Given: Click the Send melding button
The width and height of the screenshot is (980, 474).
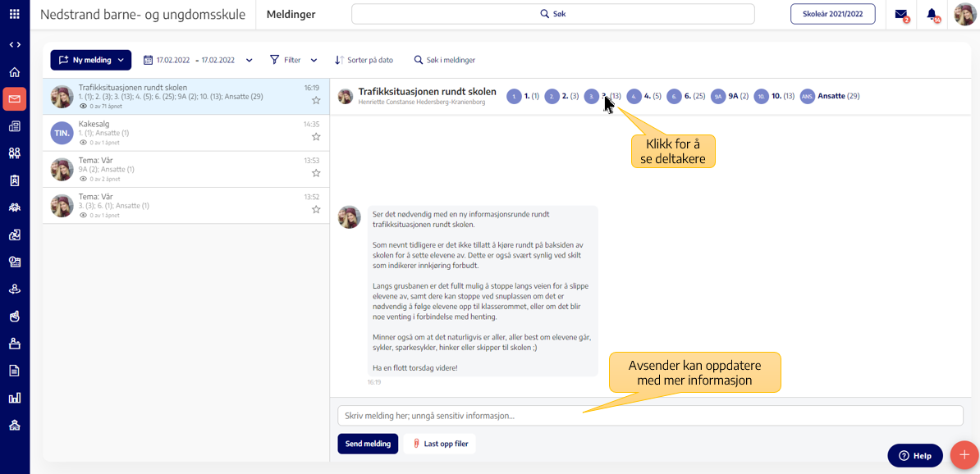Looking at the screenshot, I should tap(368, 444).
